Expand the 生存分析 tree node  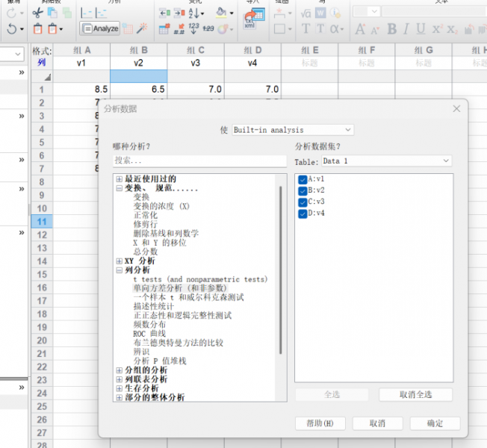point(119,388)
